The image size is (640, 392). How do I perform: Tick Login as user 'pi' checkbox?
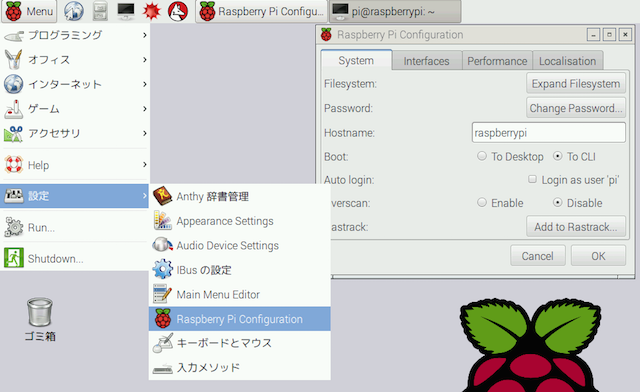click(x=532, y=179)
